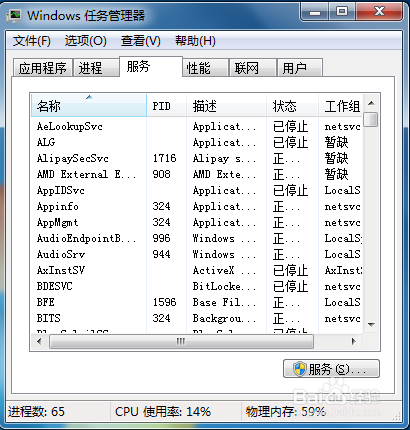Select the BFE service row
The height and width of the screenshot is (430, 410).
pyautogui.click(x=197, y=302)
